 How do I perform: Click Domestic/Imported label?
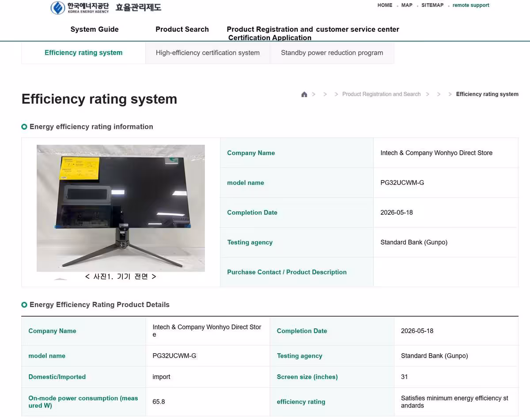[x=57, y=377]
